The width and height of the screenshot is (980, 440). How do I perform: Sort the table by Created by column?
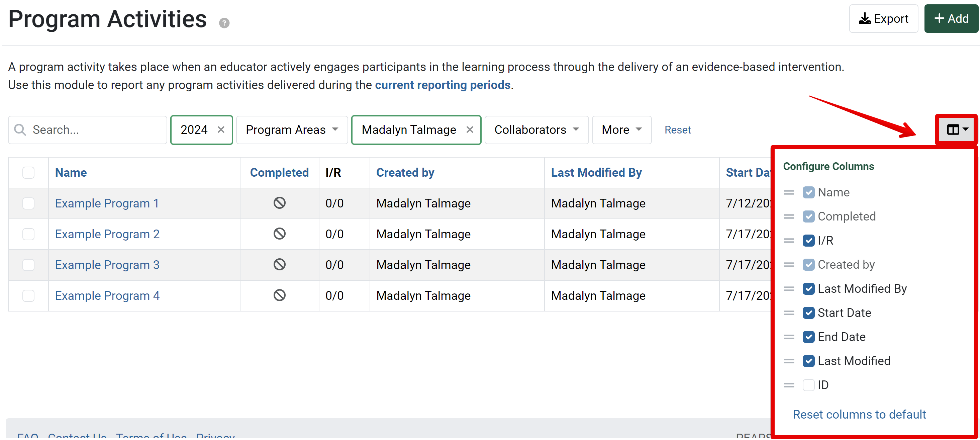[x=405, y=172]
